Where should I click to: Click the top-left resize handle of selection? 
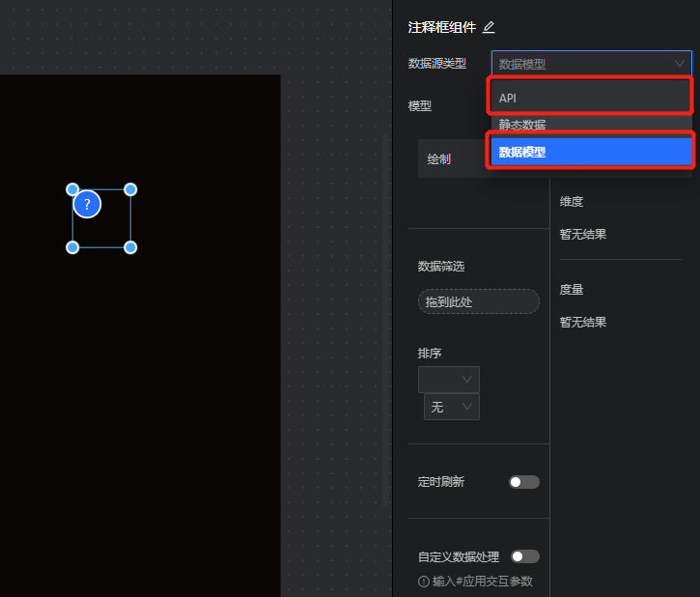tap(72, 189)
